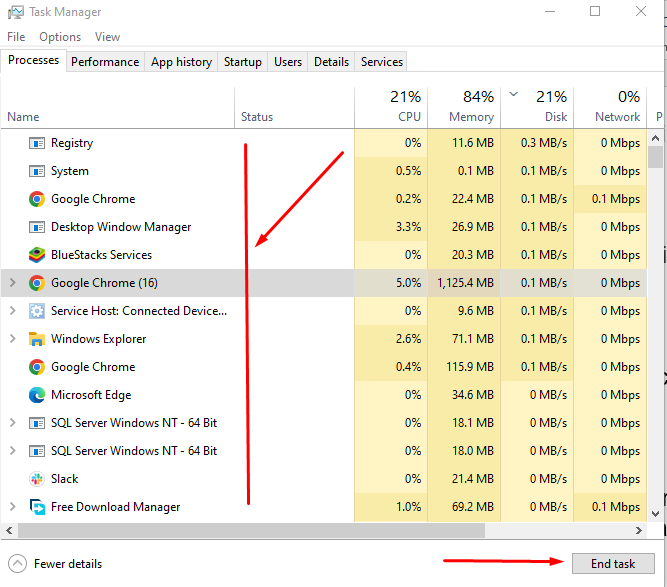667x587 pixels.
Task: Click Chrome icon in 22.4 MB row
Action: tap(37, 199)
